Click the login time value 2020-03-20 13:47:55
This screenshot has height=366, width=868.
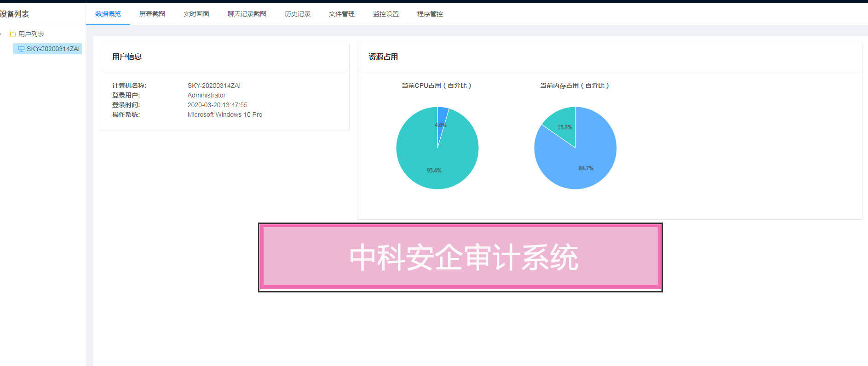(217, 105)
